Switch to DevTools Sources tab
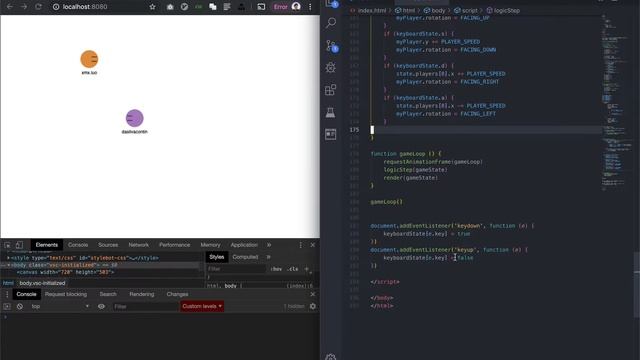This screenshot has width=640, height=360. [108, 245]
